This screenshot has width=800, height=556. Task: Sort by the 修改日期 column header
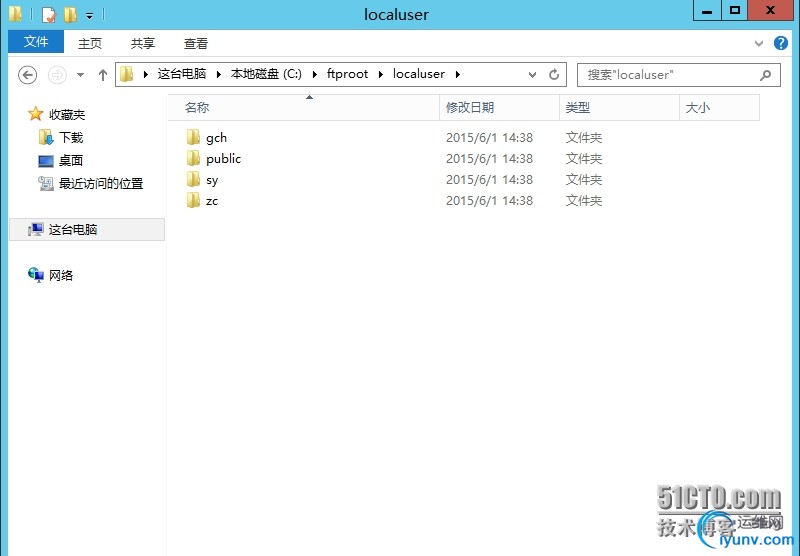499,108
